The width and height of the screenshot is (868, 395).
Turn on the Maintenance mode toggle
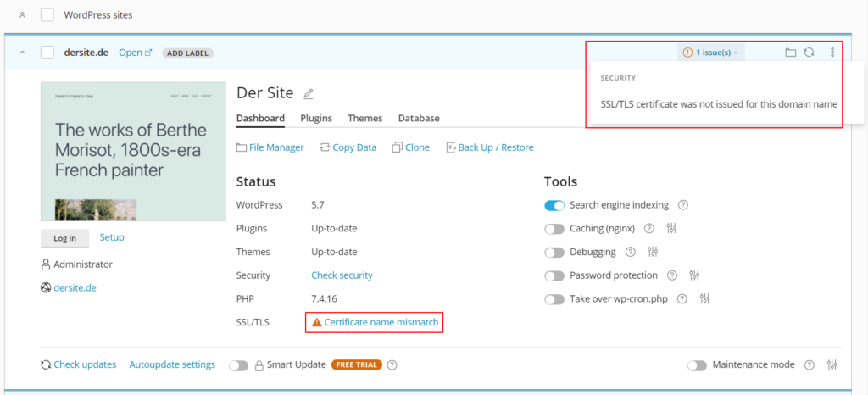click(698, 365)
